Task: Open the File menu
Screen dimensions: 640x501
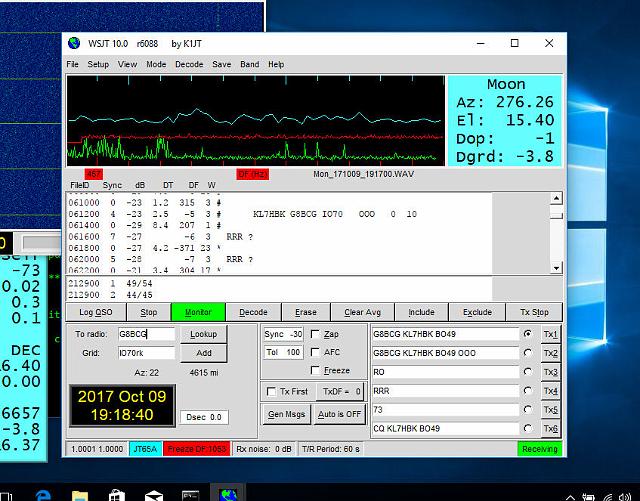Action: [x=72, y=64]
